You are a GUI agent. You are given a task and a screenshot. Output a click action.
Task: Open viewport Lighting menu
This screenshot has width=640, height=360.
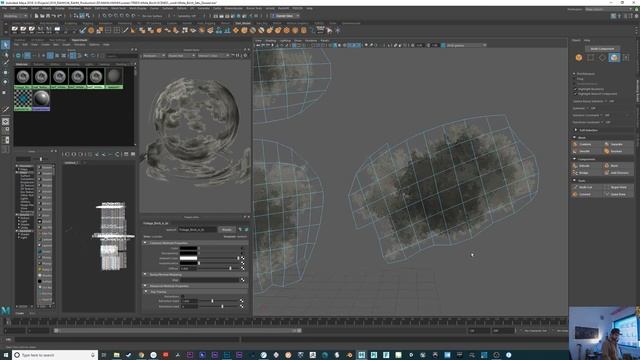point(285,40)
